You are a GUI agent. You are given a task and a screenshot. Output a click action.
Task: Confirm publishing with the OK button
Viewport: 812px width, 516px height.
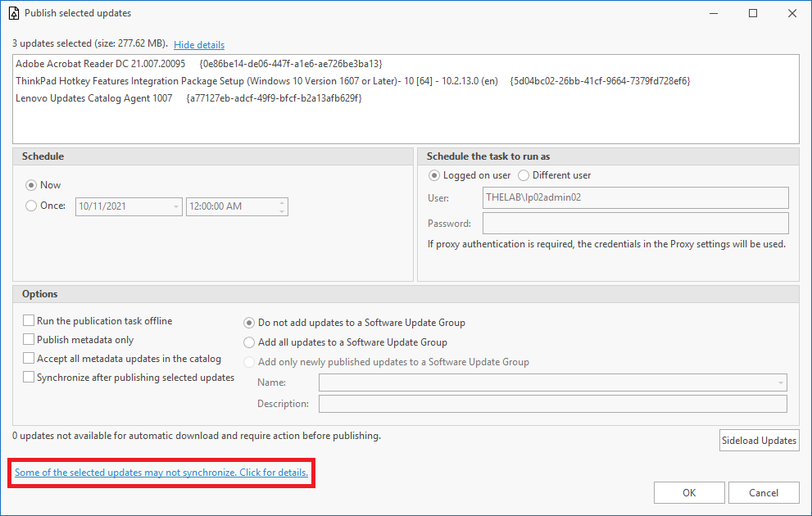tap(689, 493)
